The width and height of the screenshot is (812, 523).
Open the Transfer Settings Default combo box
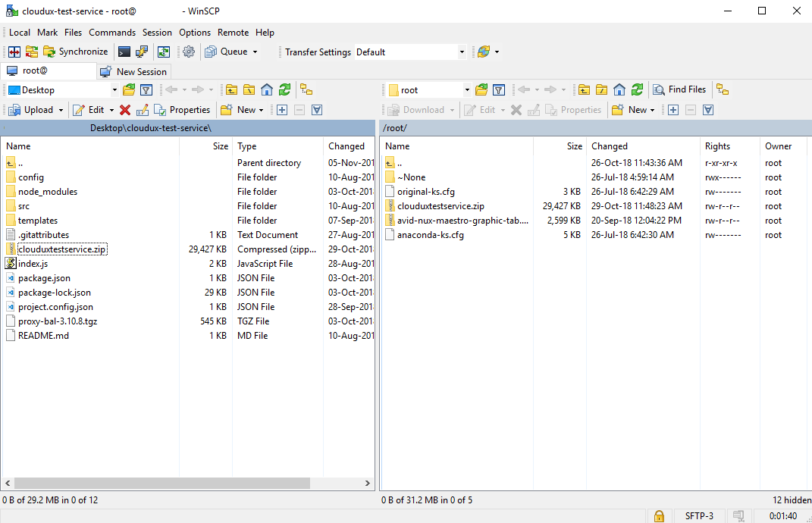410,52
